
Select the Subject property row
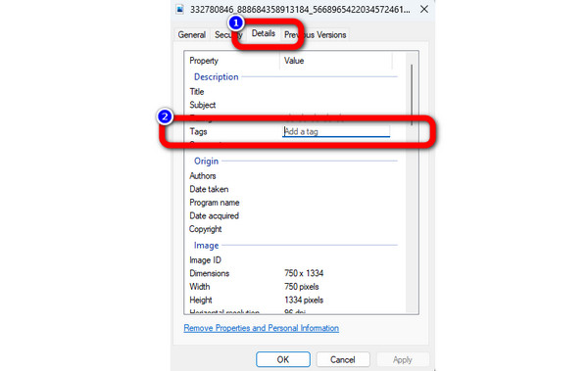294,105
